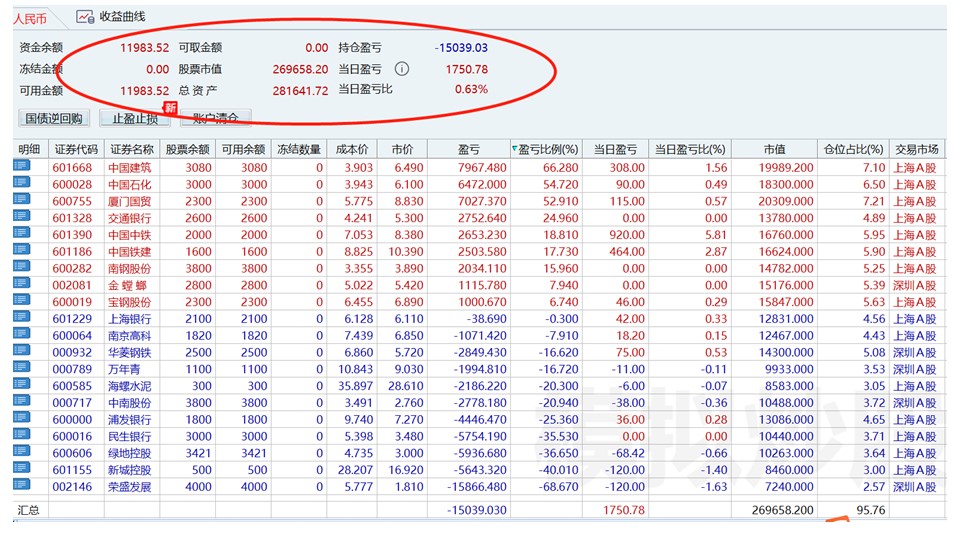The image size is (960, 540).
Task: Select stock code 600606
Action: coord(72,453)
